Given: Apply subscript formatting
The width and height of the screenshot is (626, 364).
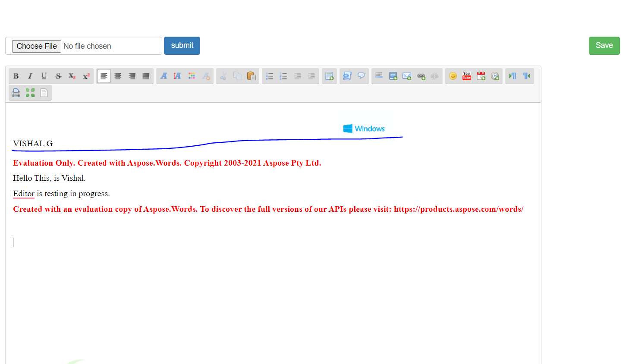Looking at the screenshot, I should [x=72, y=76].
